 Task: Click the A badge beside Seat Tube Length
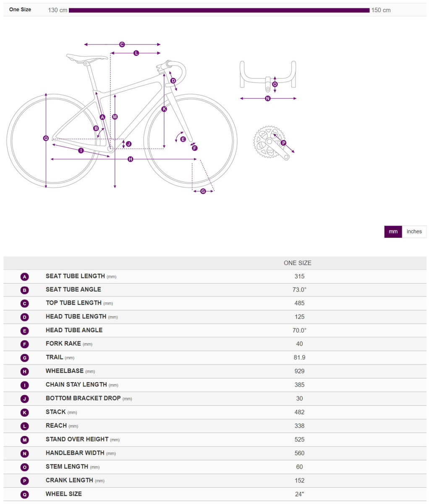coord(25,277)
